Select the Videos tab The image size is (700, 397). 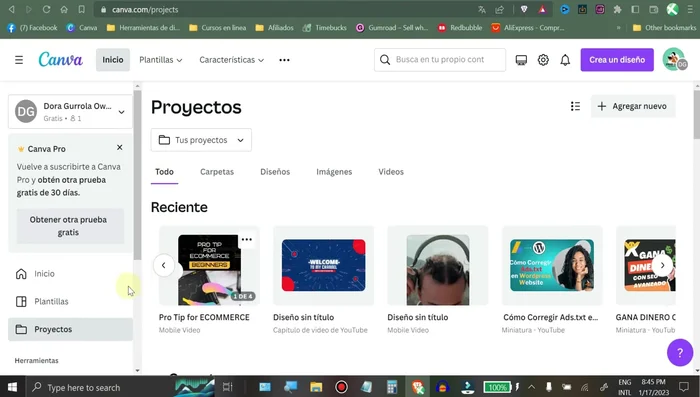point(391,172)
